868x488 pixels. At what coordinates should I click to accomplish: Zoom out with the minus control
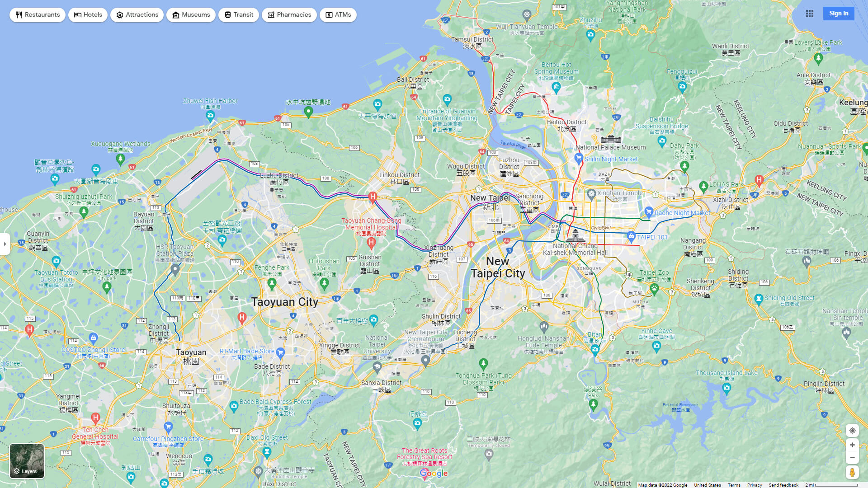click(852, 457)
